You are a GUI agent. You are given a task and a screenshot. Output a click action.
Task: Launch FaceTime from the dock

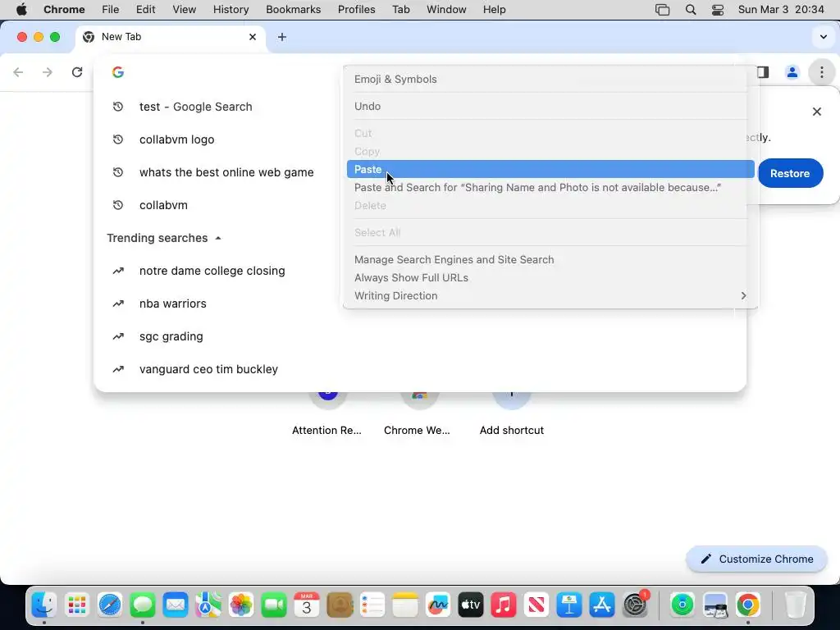pos(274,605)
